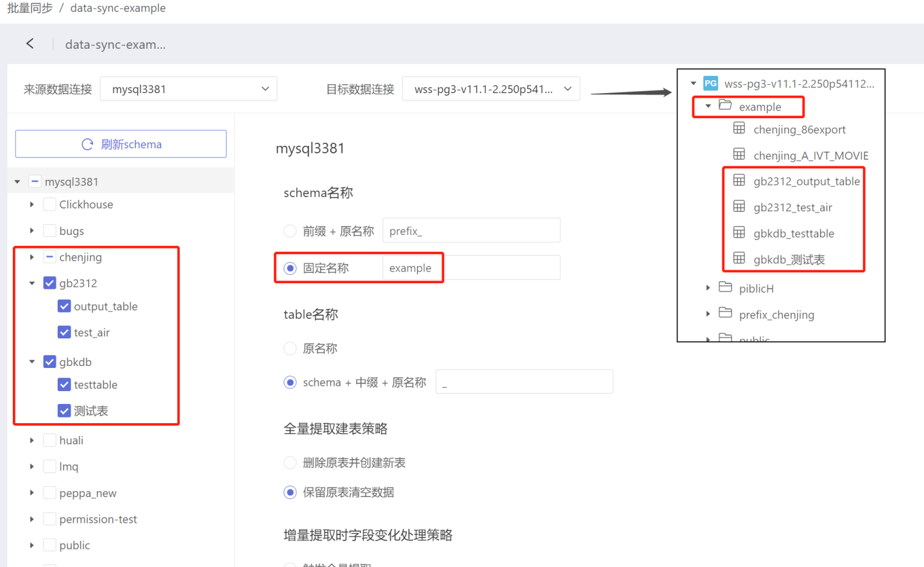Select 删除原表并创建新表 radio option

pos(290,463)
